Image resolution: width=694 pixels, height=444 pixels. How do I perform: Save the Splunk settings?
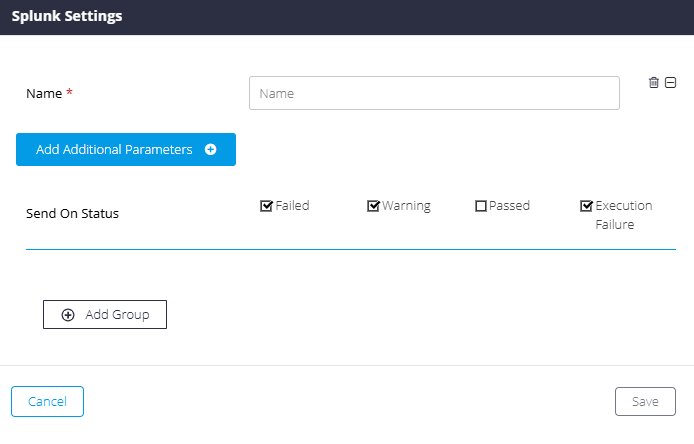(x=645, y=402)
